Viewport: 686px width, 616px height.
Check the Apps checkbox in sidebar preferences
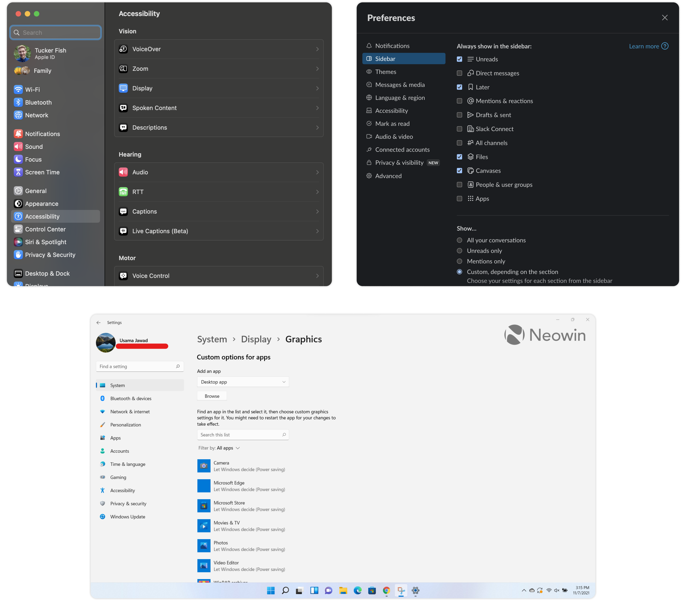(x=460, y=199)
